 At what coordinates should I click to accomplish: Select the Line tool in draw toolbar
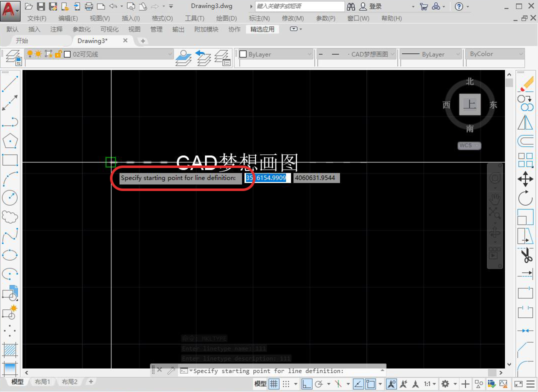tap(10, 84)
